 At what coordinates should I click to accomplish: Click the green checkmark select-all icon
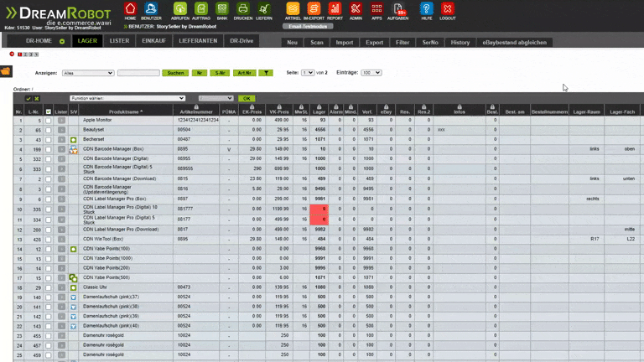click(x=28, y=99)
